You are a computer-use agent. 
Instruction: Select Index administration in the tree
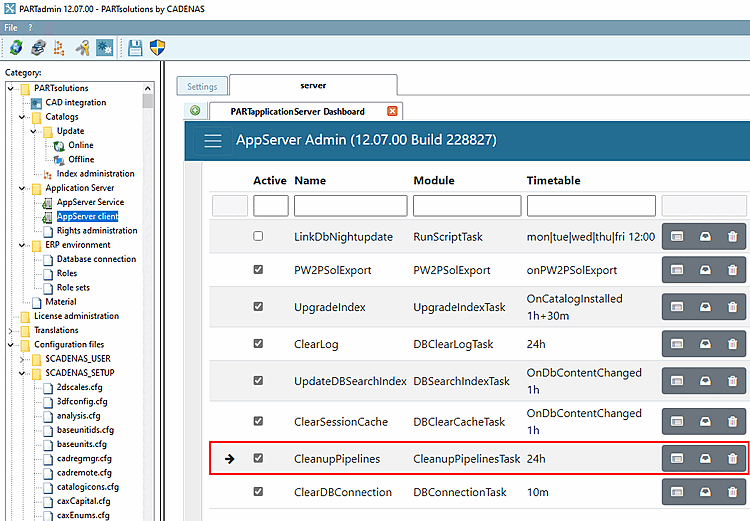96,174
